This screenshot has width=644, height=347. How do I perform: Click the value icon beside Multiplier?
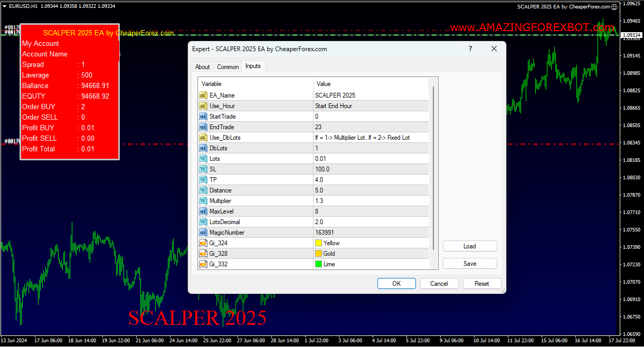pos(203,201)
